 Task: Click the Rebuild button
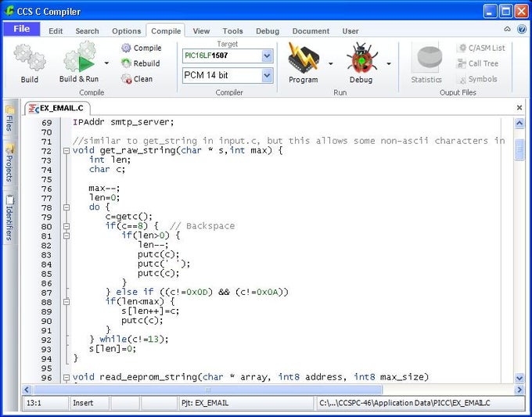coord(141,63)
